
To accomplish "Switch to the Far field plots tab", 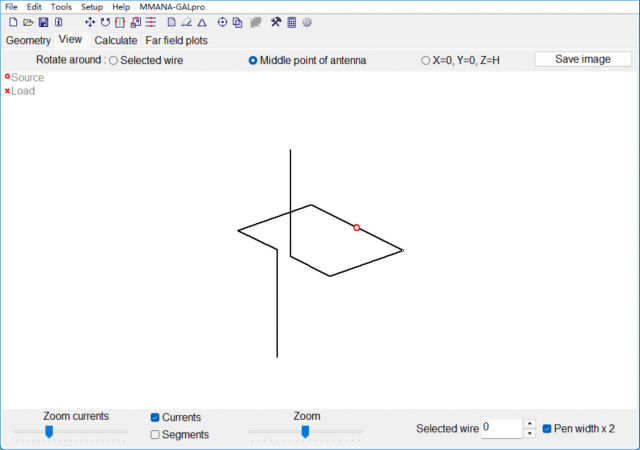I will click(176, 40).
